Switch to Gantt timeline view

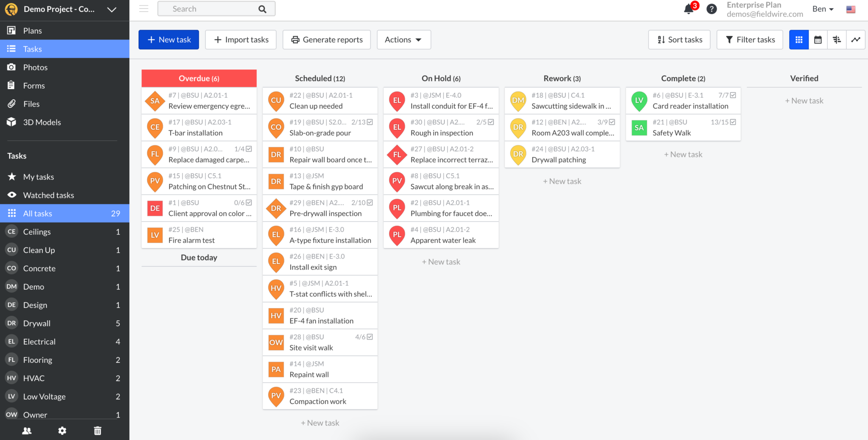pos(837,39)
